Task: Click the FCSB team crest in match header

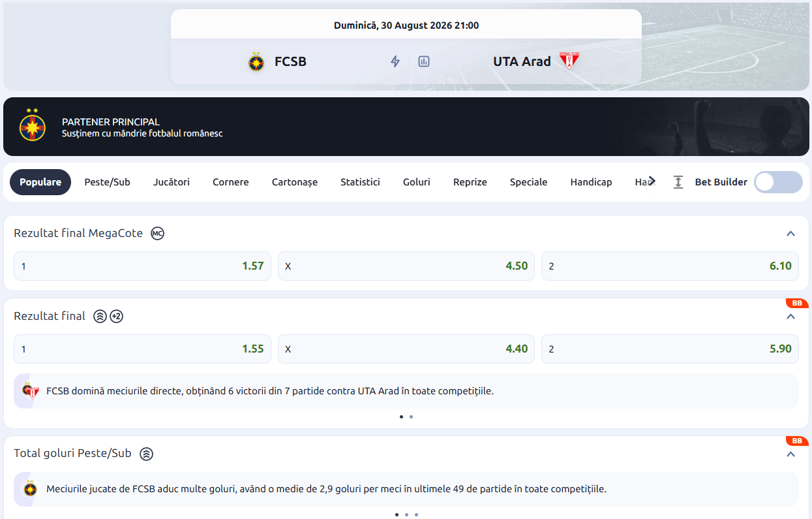Action: 256,61
